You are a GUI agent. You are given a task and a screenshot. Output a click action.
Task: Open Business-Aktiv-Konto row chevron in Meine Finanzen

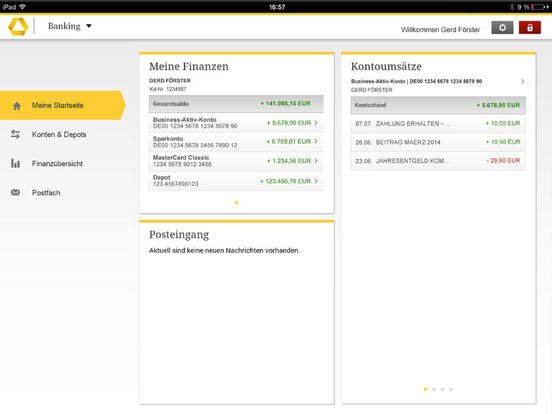[x=316, y=123]
